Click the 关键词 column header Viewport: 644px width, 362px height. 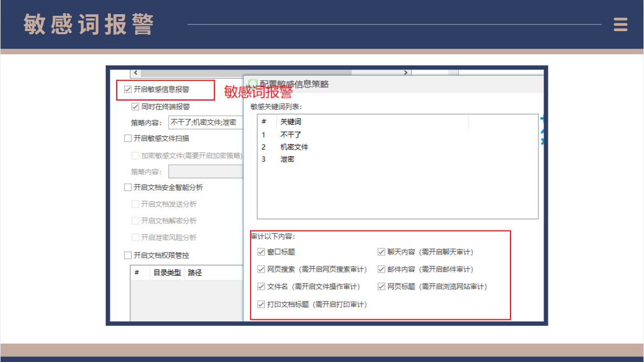pyautogui.click(x=291, y=122)
